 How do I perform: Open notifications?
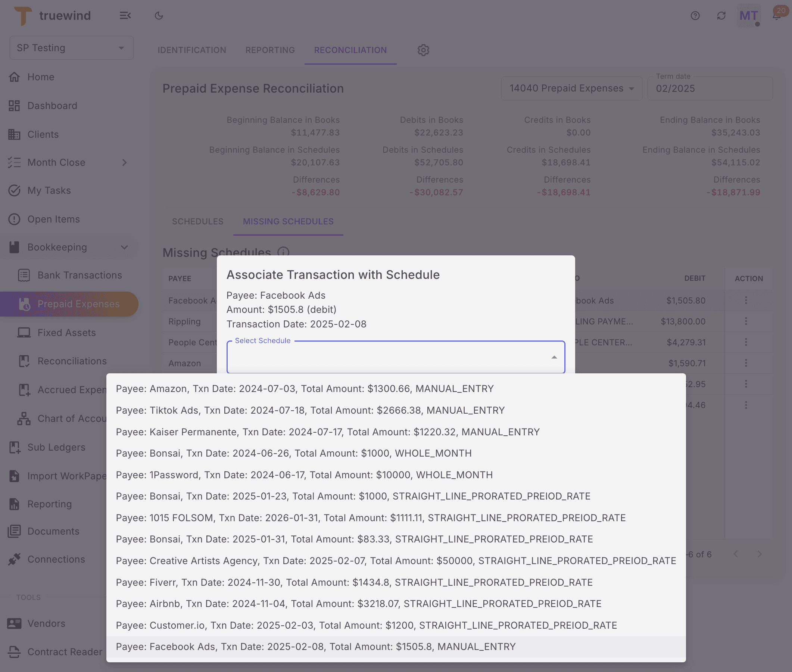tap(776, 16)
